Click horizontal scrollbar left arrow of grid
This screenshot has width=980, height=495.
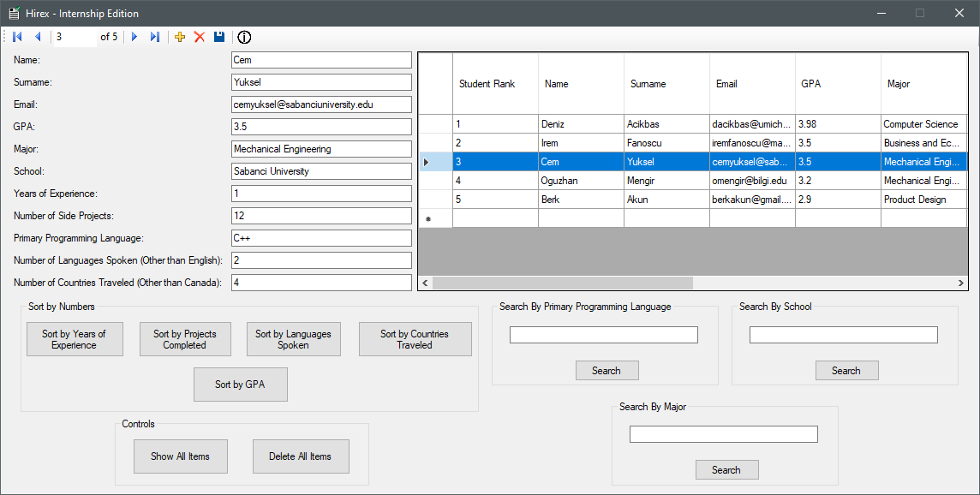tap(425, 283)
